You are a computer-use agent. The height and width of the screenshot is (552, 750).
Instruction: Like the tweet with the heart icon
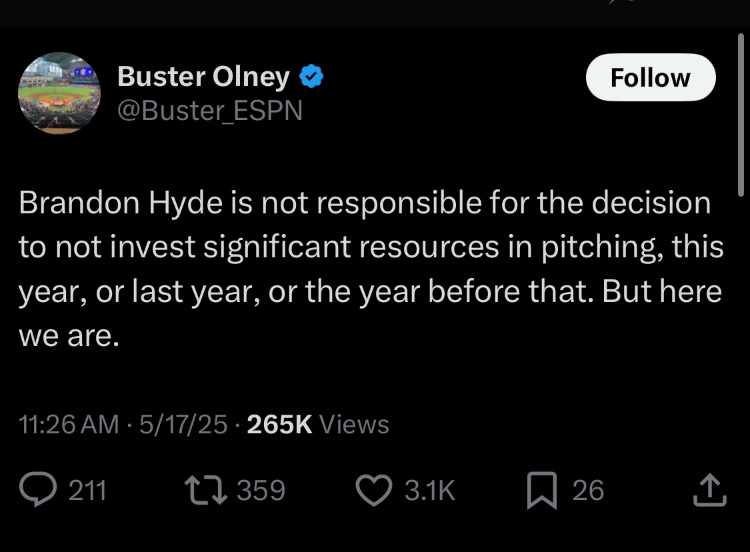click(374, 490)
